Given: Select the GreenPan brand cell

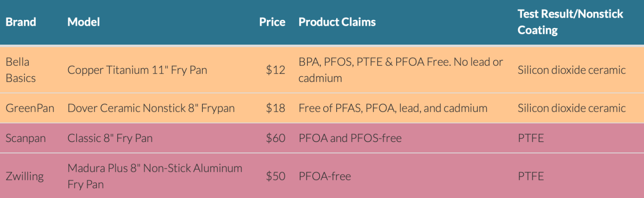Looking at the screenshot, I should coord(30,108).
